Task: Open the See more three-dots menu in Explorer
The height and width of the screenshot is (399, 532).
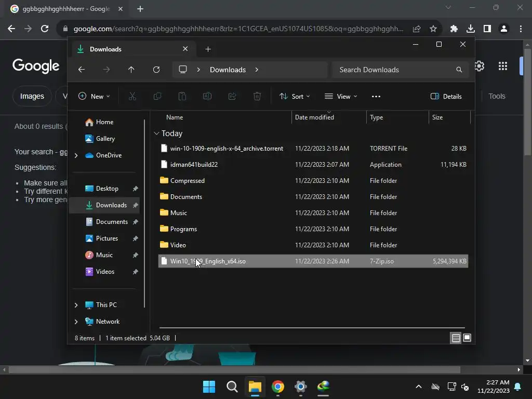Action: click(376, 96)
